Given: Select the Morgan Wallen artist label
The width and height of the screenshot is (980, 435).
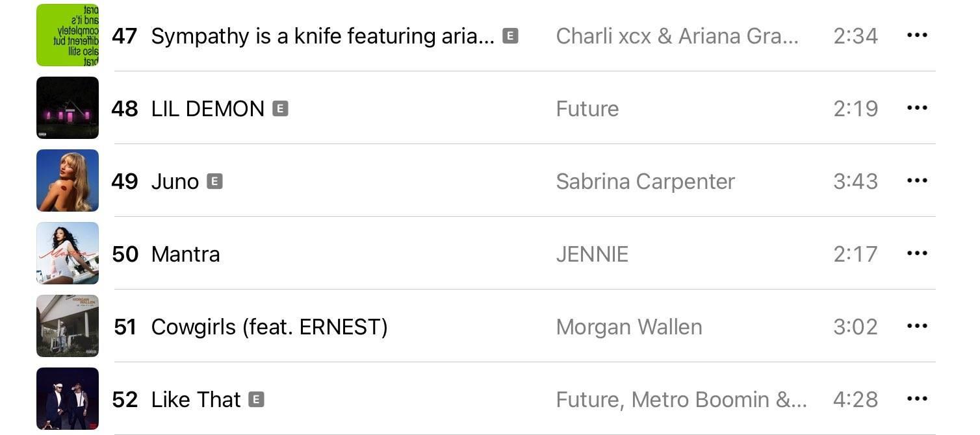Looking at the screenshot, I should (629, 327).
